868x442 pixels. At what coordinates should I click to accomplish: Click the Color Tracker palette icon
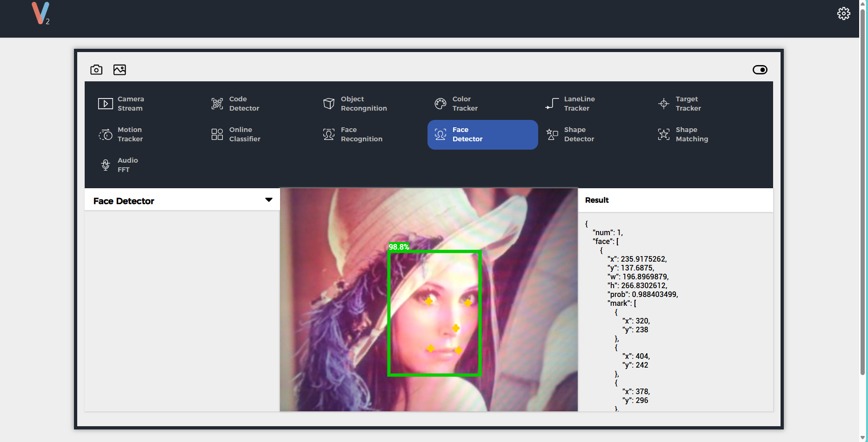pyautogui.click(x=441, y=104)
